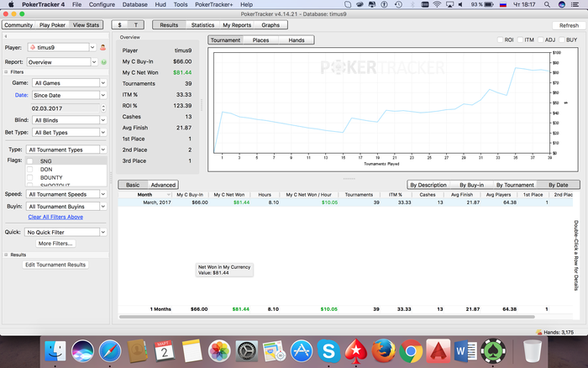Viewport: 588px width, 368px height.
Task: Select the T tournament toggle
Action: tap(136, 24)
